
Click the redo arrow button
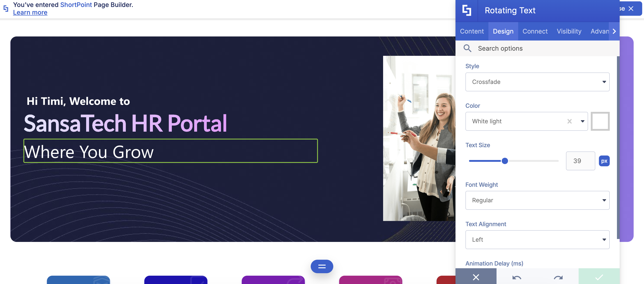click(558, 277)
